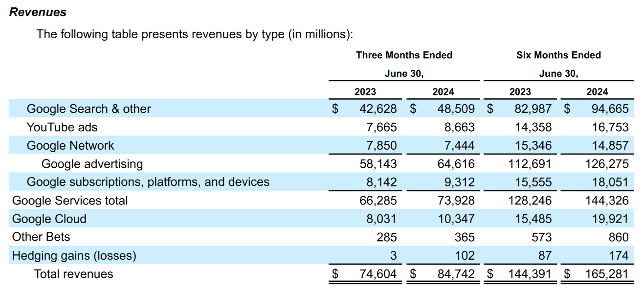Screen dimensions: 644x293
Task: Click the value 82,987
Action: (533, 109)
